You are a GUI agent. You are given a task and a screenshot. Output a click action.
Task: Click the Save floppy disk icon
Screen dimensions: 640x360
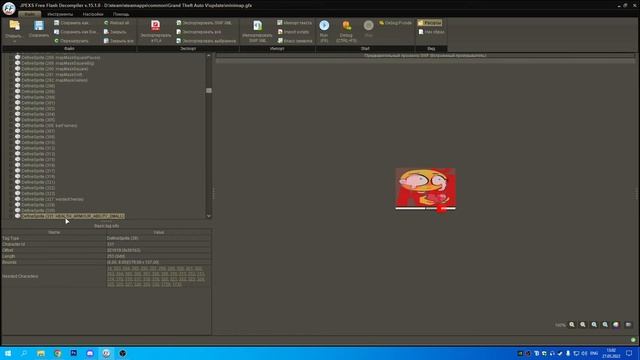tap(39, 26)
